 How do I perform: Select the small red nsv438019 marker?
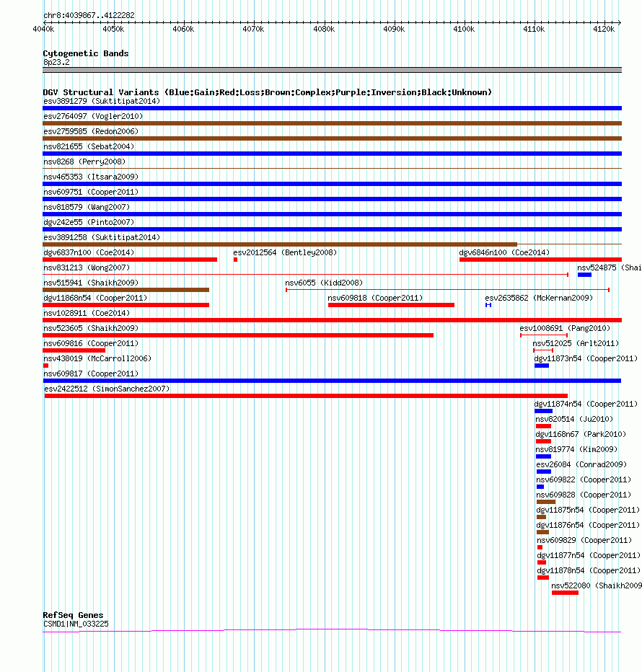click(45, 366)
